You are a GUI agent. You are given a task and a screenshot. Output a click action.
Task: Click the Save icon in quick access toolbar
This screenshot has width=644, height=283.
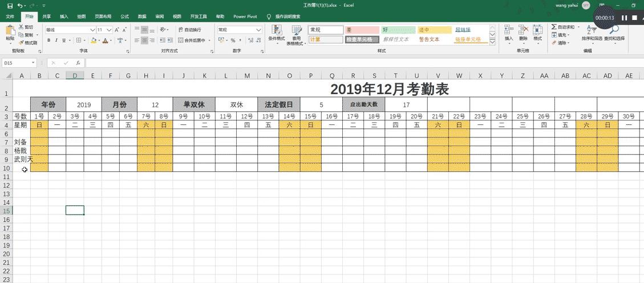click(10, 6)
